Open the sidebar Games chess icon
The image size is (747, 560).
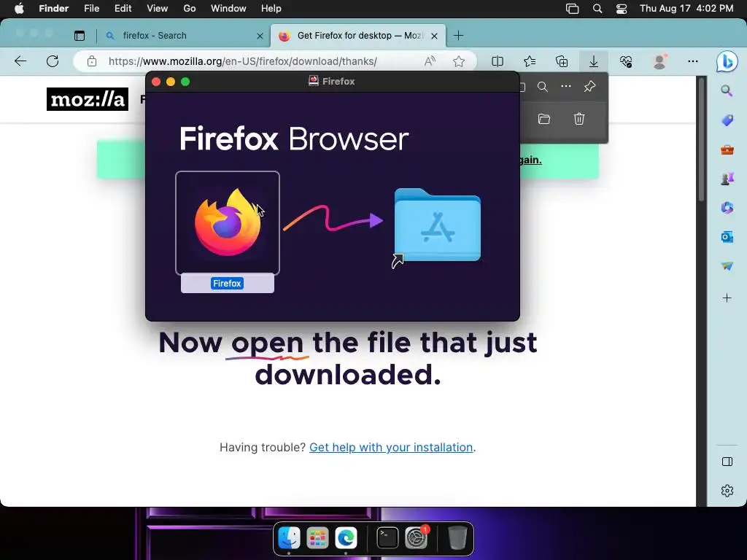pyautogui.click(x=727, y=179)
